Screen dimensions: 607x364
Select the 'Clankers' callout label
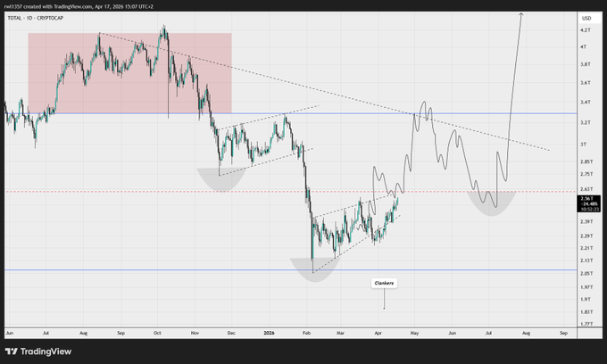tap(384, 283)
